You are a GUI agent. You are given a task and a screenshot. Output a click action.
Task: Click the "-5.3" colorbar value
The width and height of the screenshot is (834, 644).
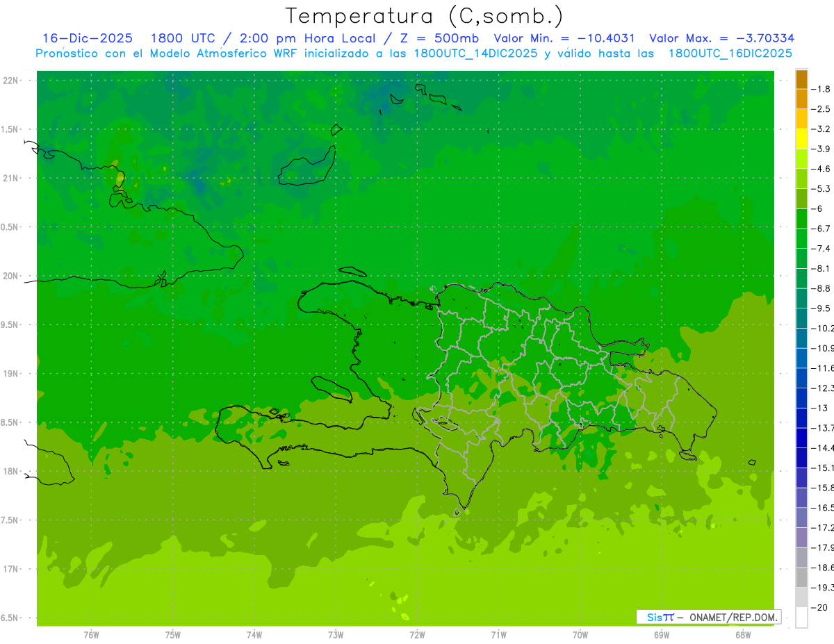coord(821,188)
